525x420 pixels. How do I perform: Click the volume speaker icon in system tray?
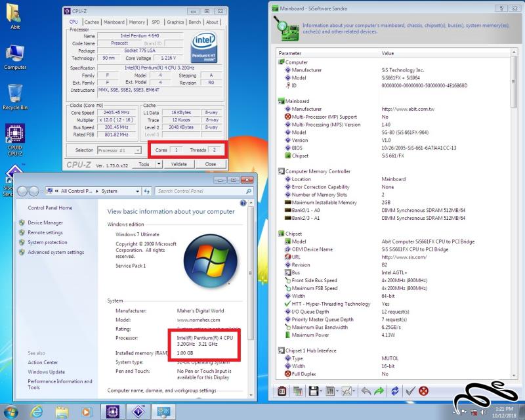tap(483, 412)
